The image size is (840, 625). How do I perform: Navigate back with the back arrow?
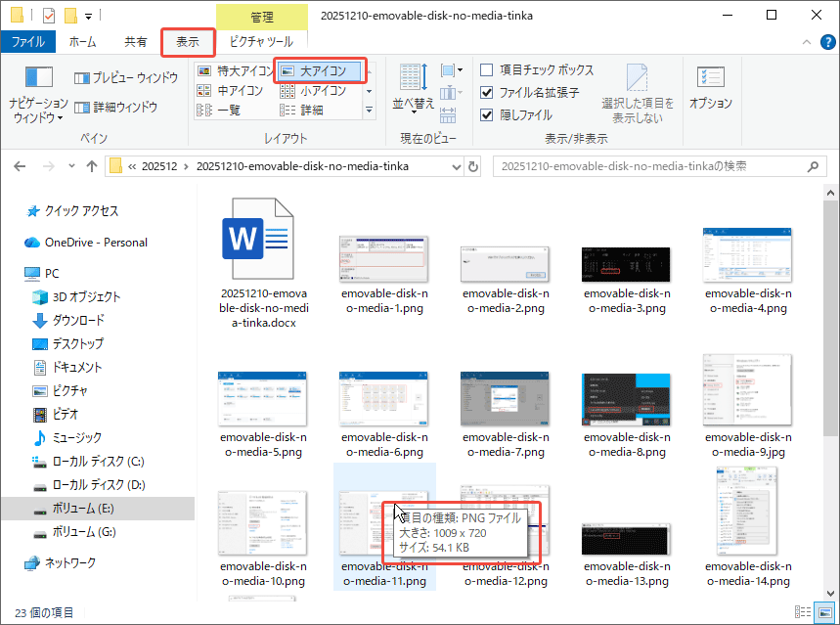(20, 166)
